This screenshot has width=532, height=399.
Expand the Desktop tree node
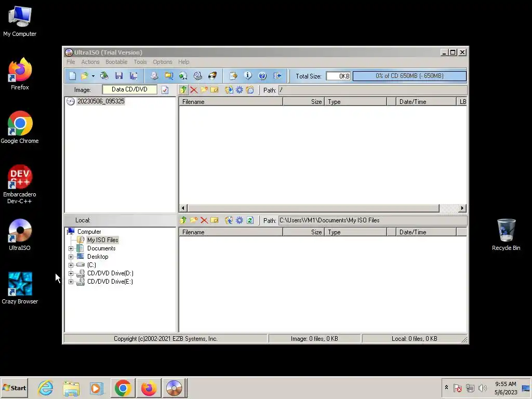coord(71,257)
